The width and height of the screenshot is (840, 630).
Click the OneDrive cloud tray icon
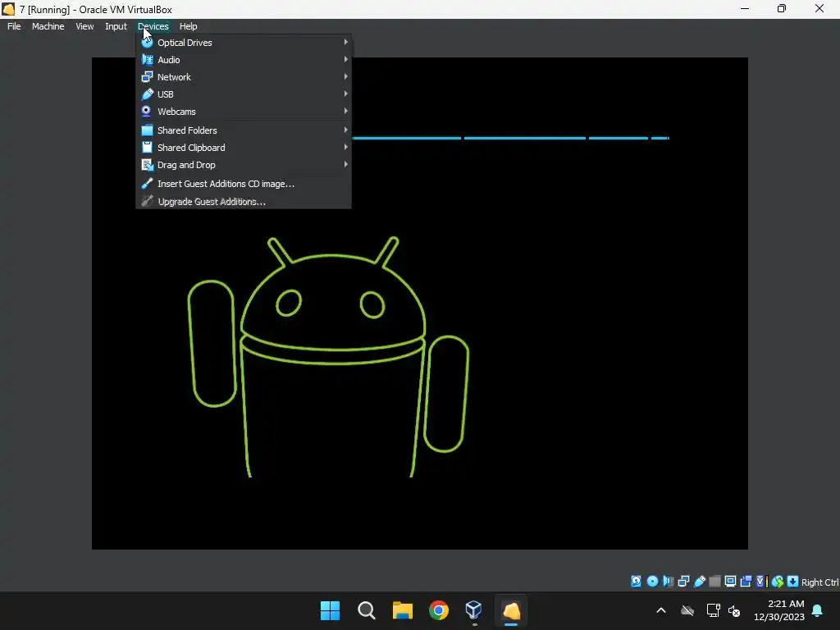tap(687, 610)
